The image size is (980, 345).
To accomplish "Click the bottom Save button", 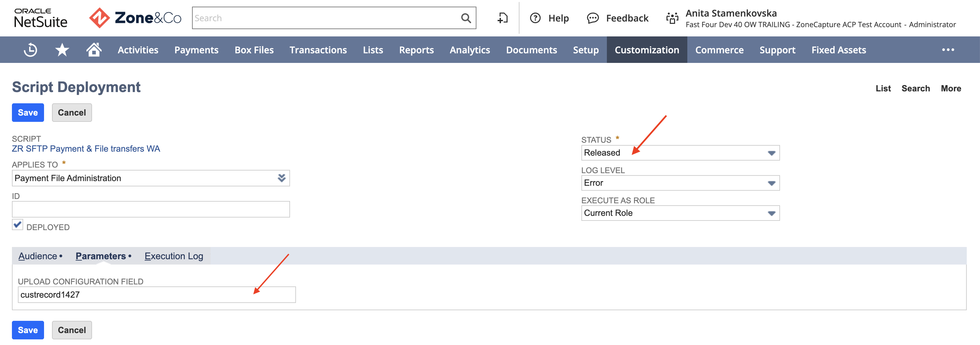I will (28, 330).
